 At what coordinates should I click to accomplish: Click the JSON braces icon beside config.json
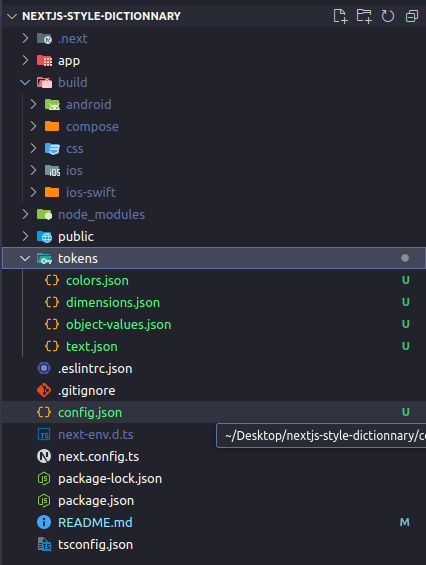pyautogui.click(x=44, y=412)
